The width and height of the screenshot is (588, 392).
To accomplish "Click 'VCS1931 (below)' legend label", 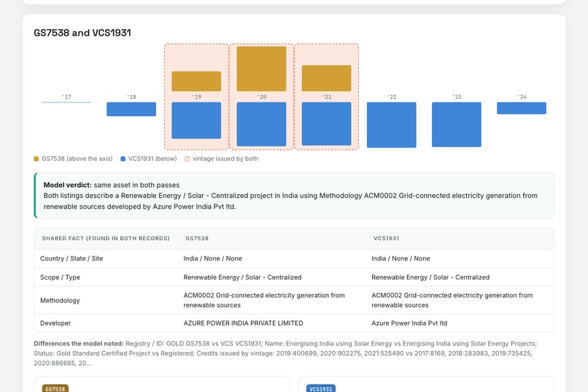I will (x=152, y=158).
